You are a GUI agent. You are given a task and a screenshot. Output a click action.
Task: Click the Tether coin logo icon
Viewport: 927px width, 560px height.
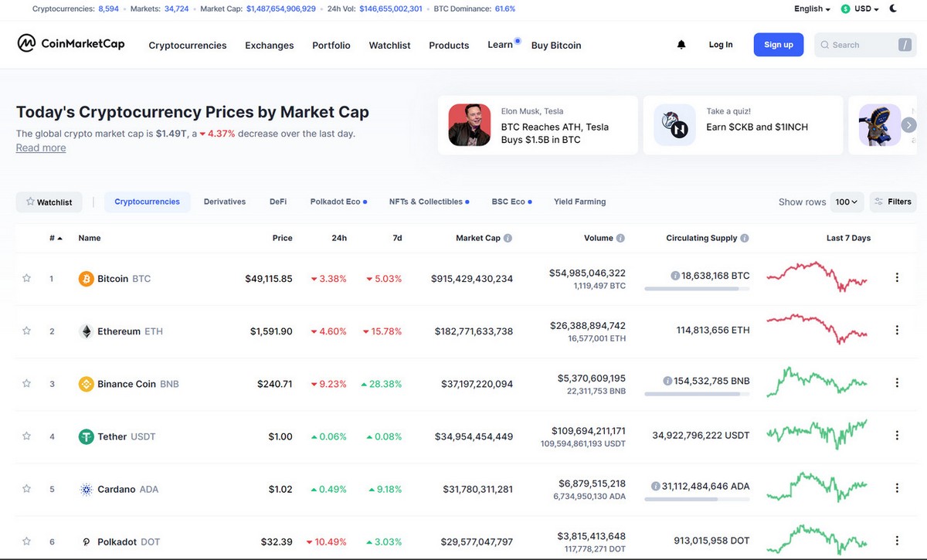[x=87, y=436]
